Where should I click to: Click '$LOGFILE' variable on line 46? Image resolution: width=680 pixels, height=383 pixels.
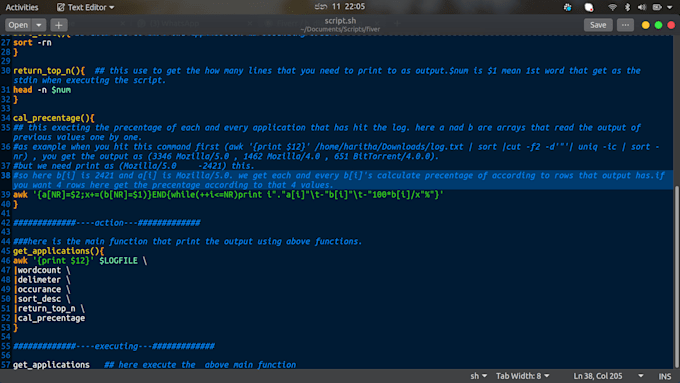click(x=118, y=261)
